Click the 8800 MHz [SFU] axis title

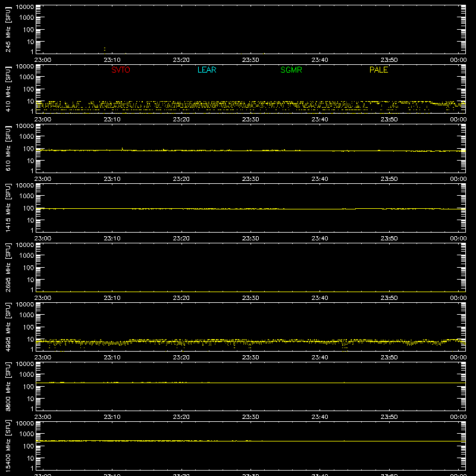[x=8, y=387]
